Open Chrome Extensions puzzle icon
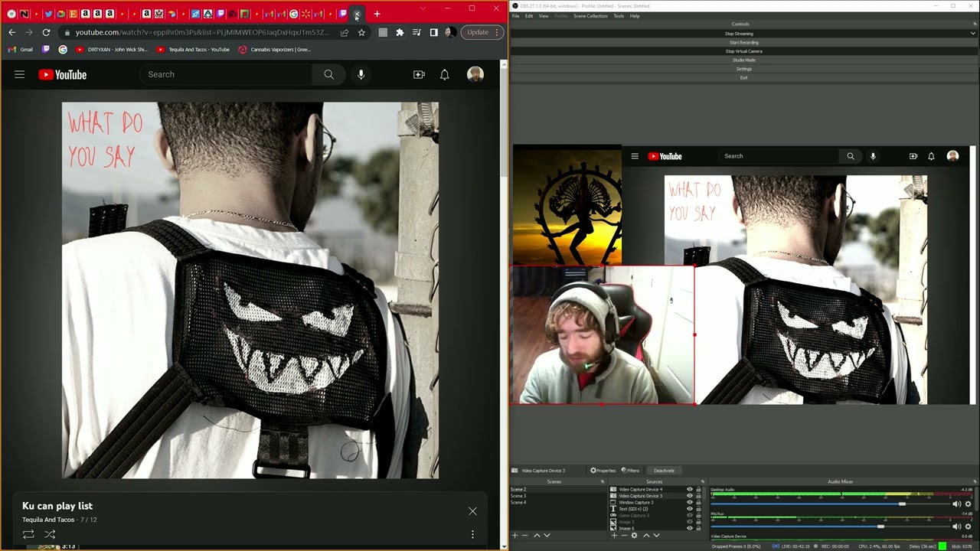Image resolution: width=980 pixels, height=551 pixels. [400, 32]
